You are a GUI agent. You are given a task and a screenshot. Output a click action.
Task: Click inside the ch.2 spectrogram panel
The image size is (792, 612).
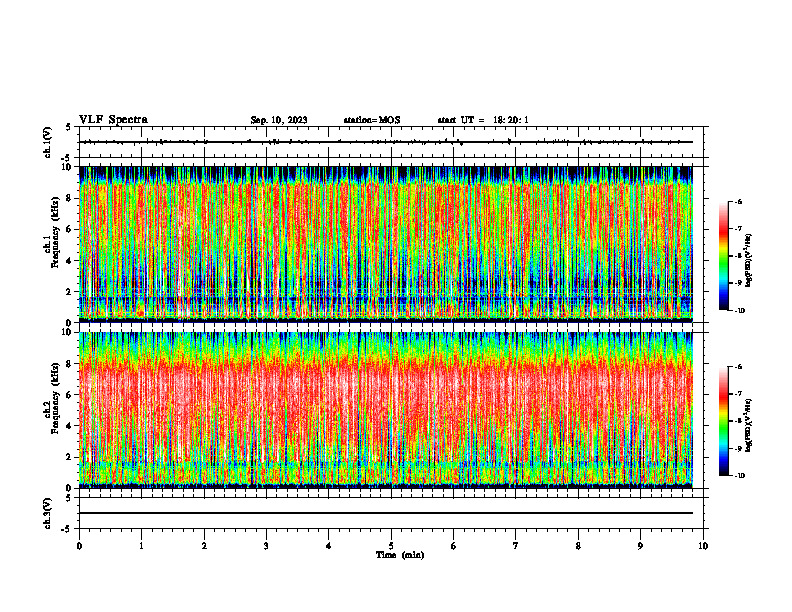click(x=386, y=410)
